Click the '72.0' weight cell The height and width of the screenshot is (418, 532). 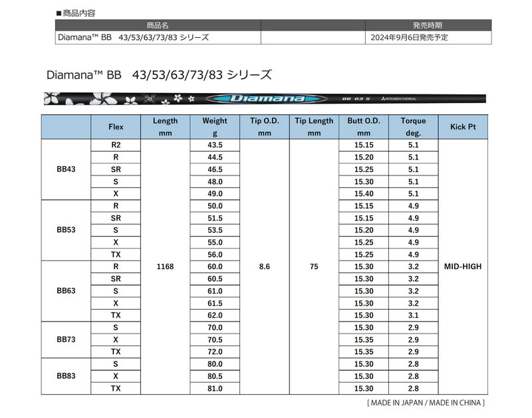(x=215, y=352)
